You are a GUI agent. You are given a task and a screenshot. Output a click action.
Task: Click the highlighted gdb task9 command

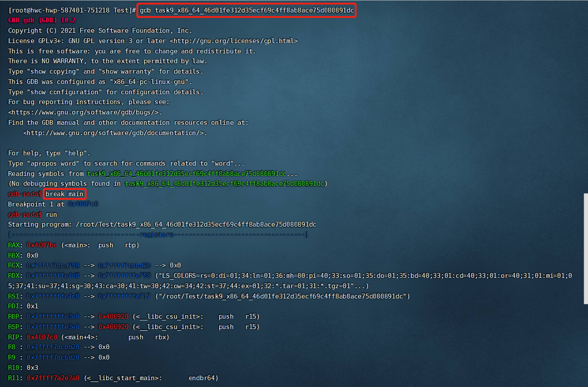(x=245, y=10)
